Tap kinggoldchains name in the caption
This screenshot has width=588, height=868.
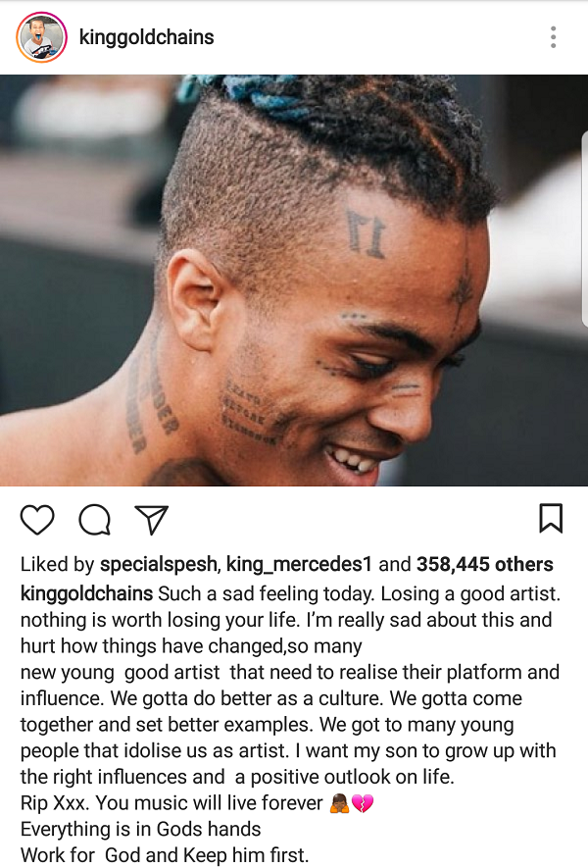(86, 593)
